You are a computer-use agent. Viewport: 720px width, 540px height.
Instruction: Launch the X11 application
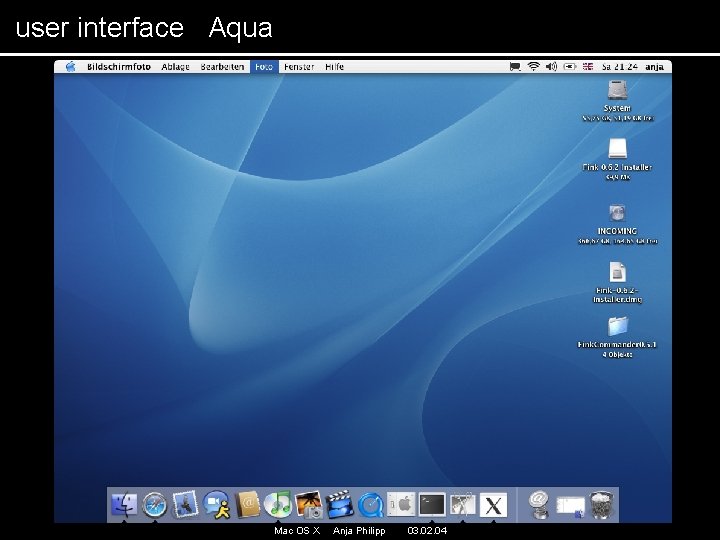click(493, 504)
